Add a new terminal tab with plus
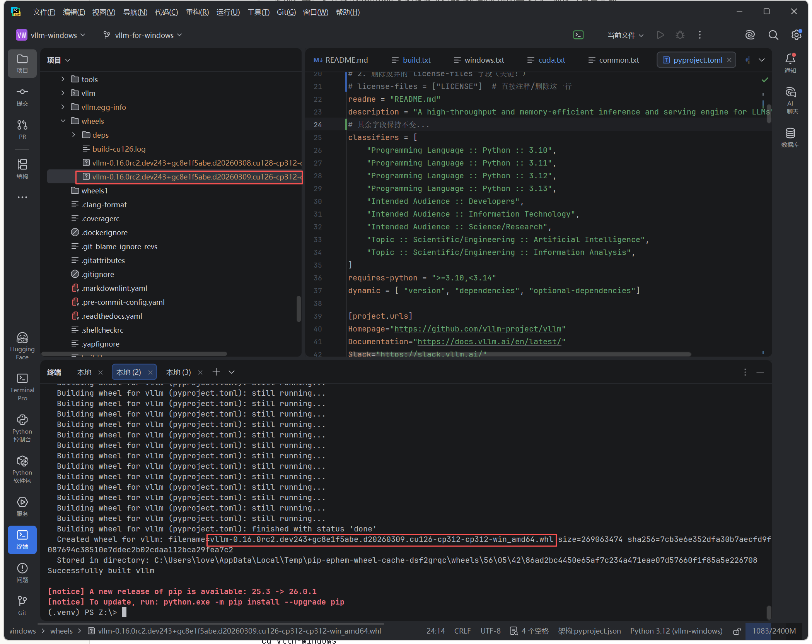The image size is (812, 644). pos(216,372)
